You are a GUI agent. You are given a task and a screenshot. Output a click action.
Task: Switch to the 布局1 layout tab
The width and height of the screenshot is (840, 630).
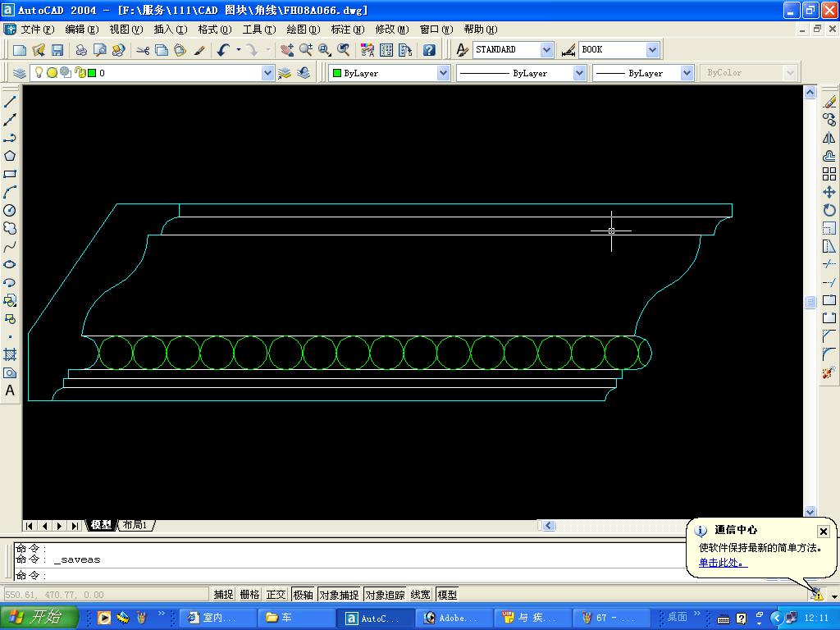[135, 525]
